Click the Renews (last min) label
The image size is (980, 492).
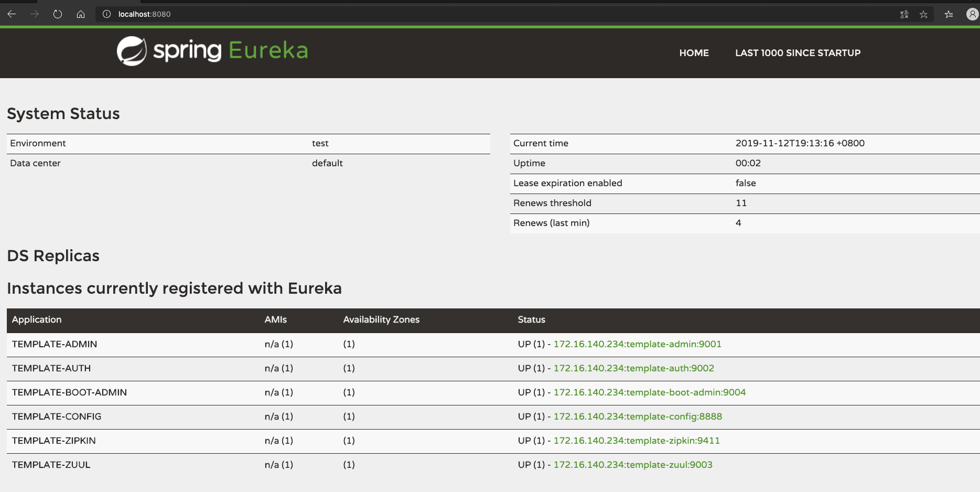[552, 223]
